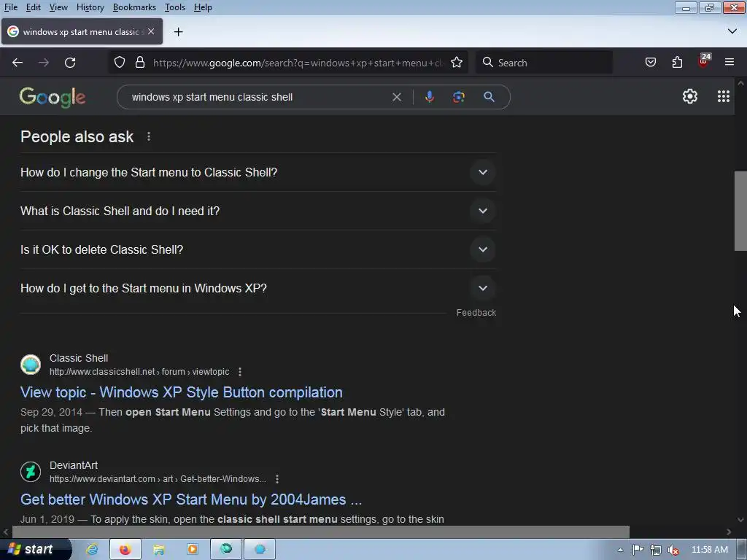Open the Firefox hamburger application menu

coord(729,63)
